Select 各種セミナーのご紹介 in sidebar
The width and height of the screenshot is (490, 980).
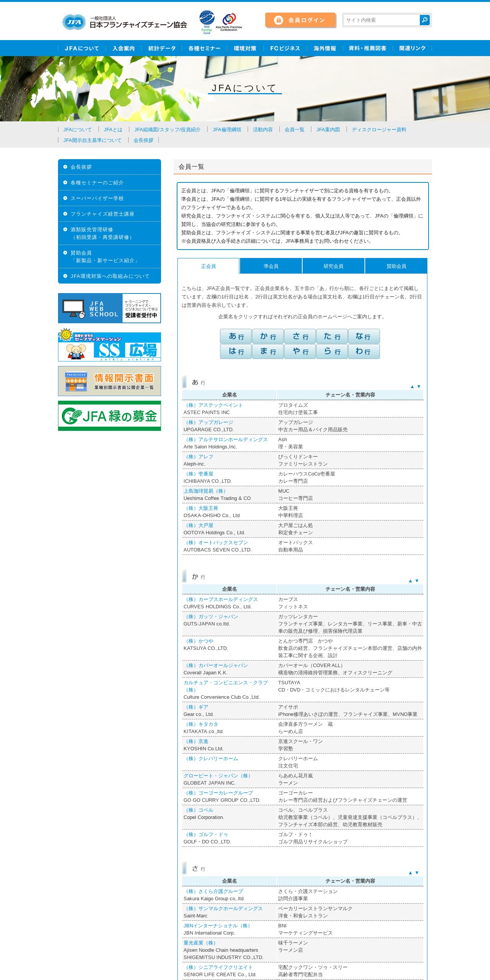[x=110, y=183]
